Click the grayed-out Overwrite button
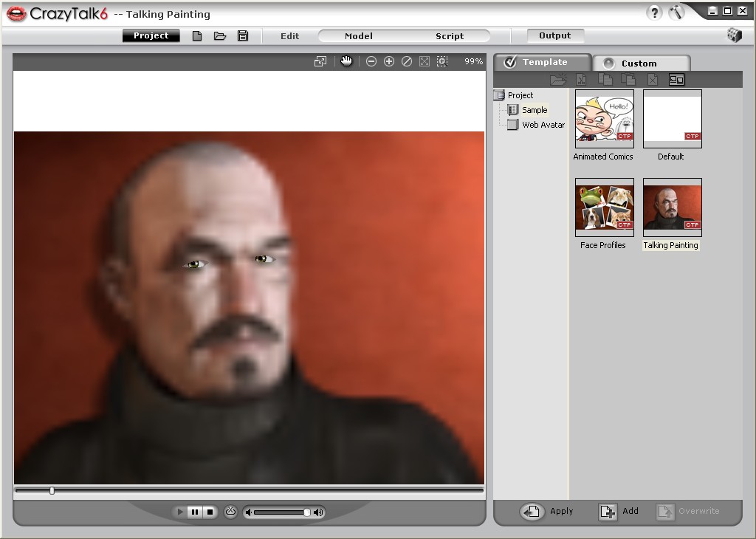Image resolution: width=756 pixels, height=539 pixels. 688,511
